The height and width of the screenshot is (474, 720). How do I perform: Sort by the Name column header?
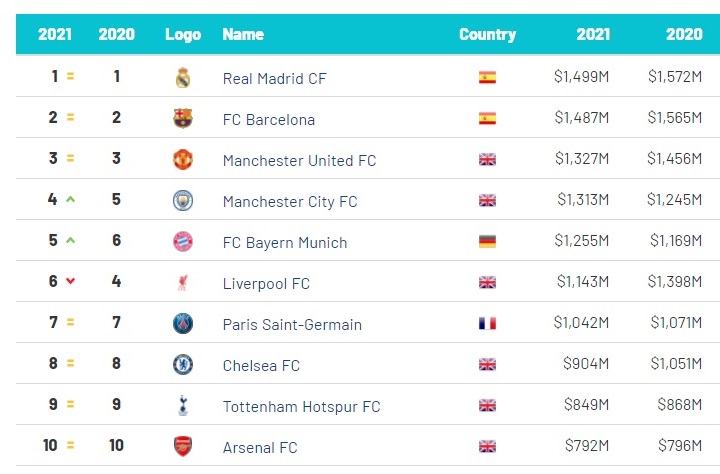[x=243, y=34]
